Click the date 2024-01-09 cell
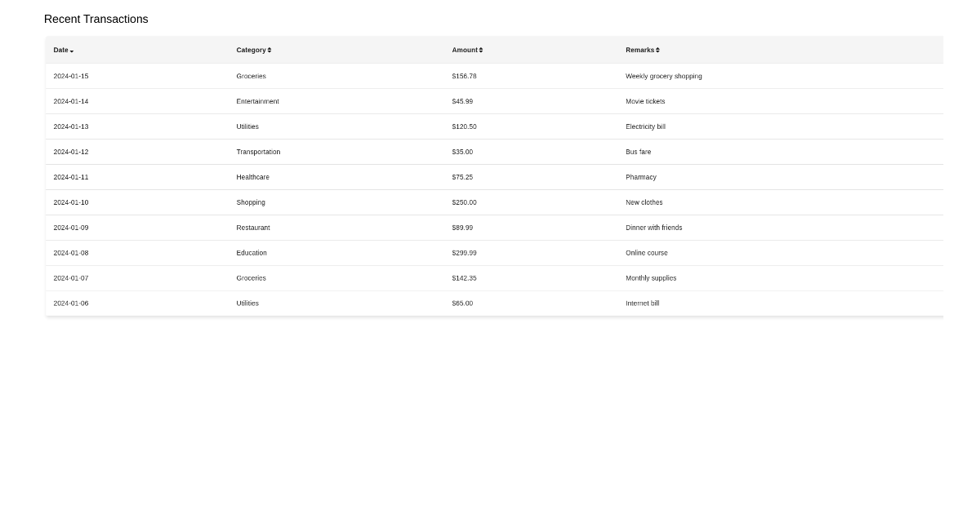This screenshot has width=980, height=514. click(x=70, y=228)
